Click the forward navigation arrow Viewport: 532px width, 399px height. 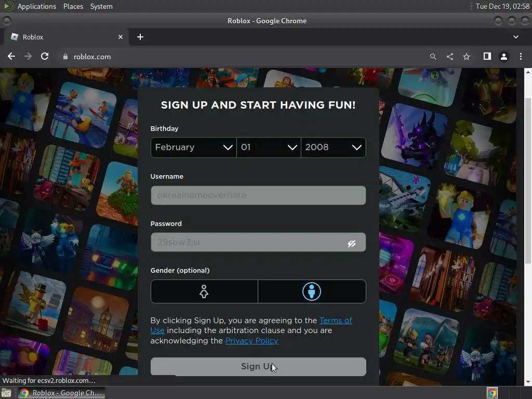(28, 56)
